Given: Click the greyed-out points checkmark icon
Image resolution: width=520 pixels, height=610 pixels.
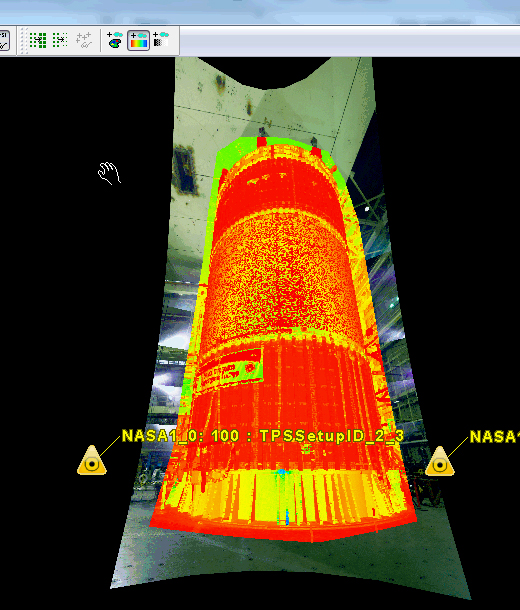Looking at the screenshot, I should 84,40.
